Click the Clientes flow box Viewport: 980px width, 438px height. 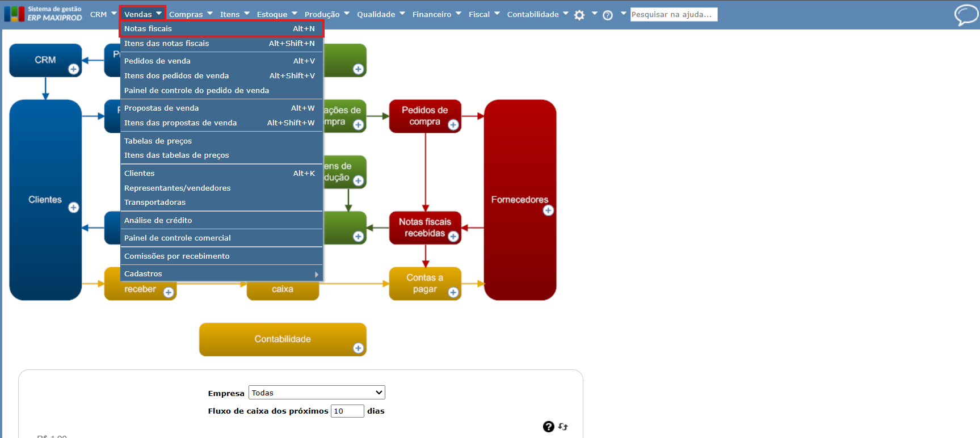pyautogui.click(x=45, y=200)
